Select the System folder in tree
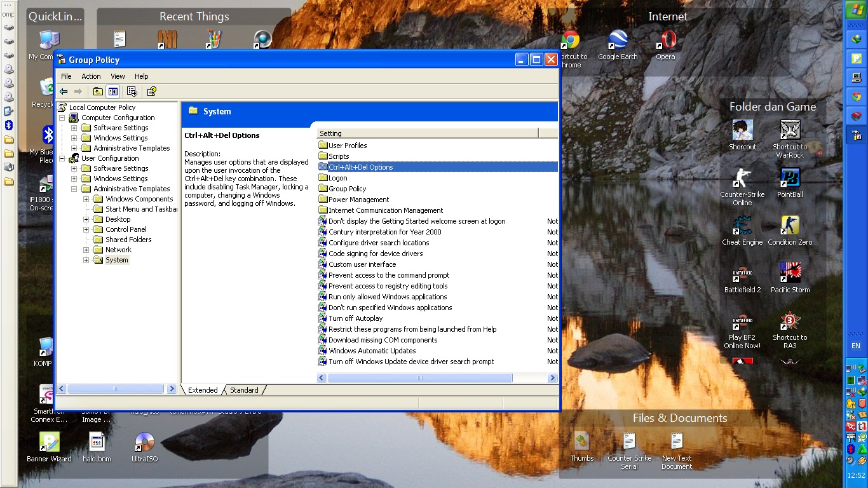868x488 pixels. 117,260
